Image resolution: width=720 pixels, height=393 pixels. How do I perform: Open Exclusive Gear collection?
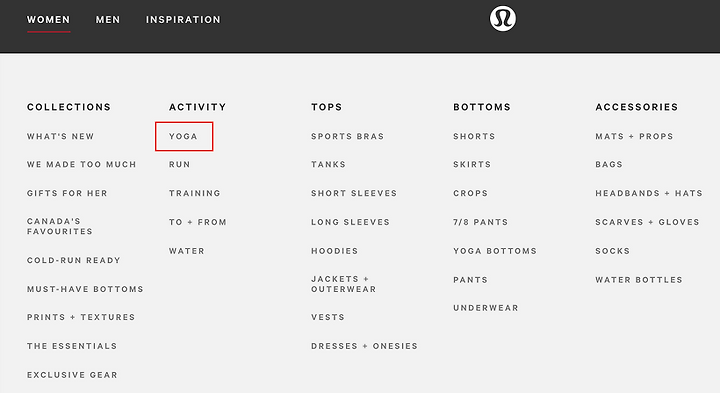pos(73,375)
